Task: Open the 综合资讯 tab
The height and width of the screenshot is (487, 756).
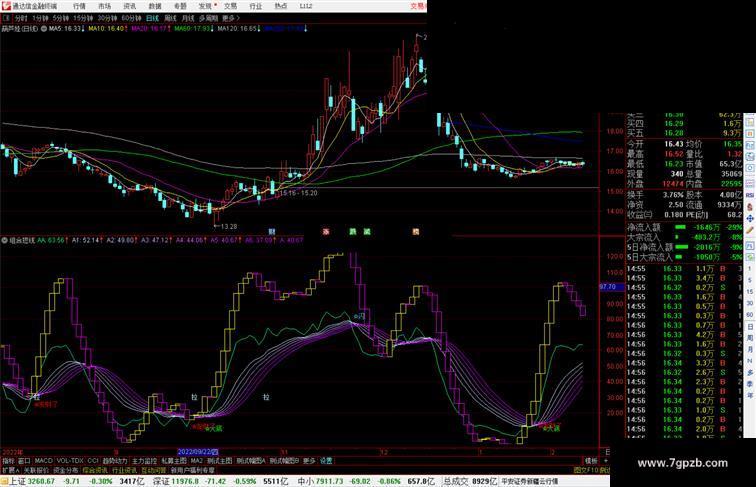Action: [95, 470]
